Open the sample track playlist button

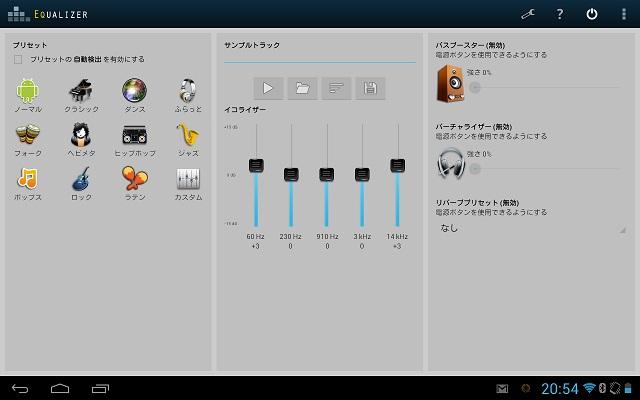pos(336,88)
